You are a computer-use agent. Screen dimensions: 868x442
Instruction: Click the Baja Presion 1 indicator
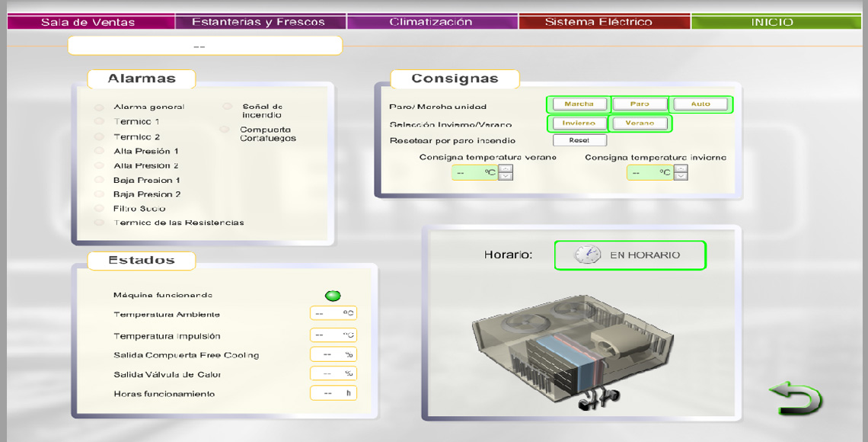coord(99,179)
